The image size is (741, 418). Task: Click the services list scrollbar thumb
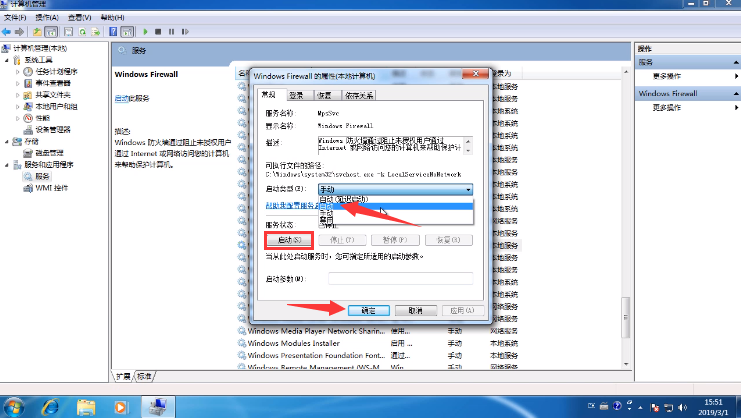point(626,317)
